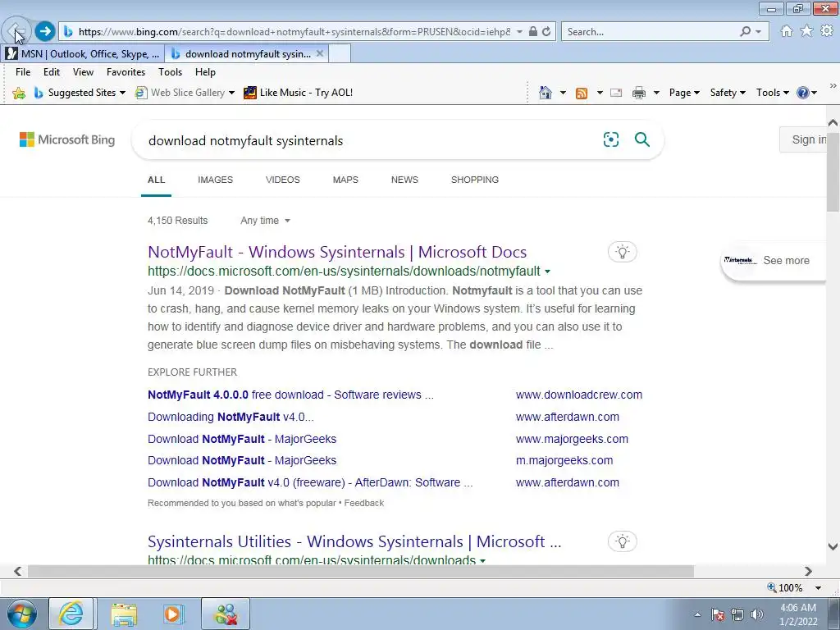Image resolution: width=840 pixels, height=630 pixels.
Task: Click the Read Mail envelope icon
Action: pos(616,93)
